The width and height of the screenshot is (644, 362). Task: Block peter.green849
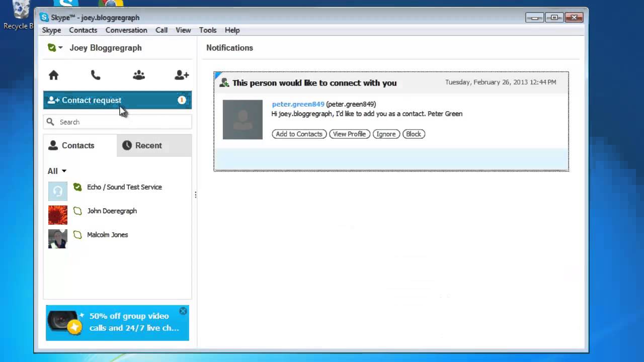414,134
